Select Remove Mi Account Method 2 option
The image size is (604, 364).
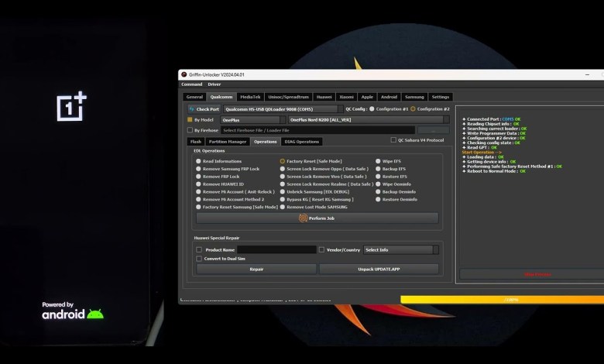(198, 200)
